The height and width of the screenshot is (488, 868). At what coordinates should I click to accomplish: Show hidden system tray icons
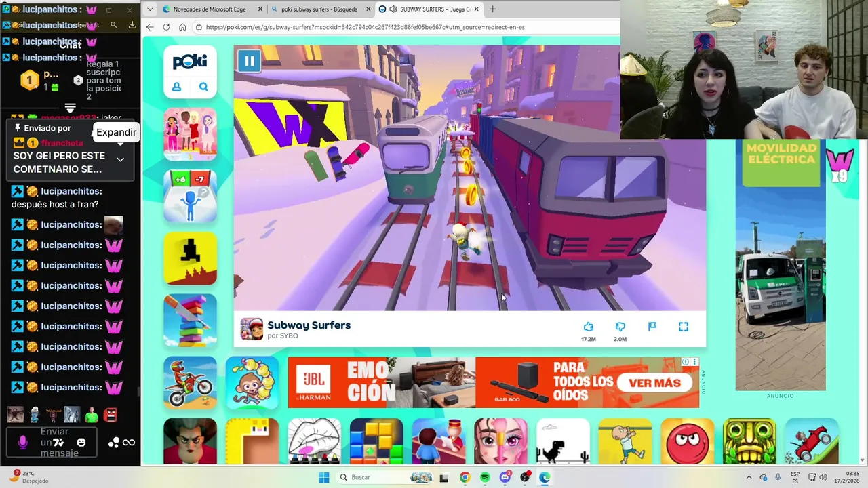[749, 477]
